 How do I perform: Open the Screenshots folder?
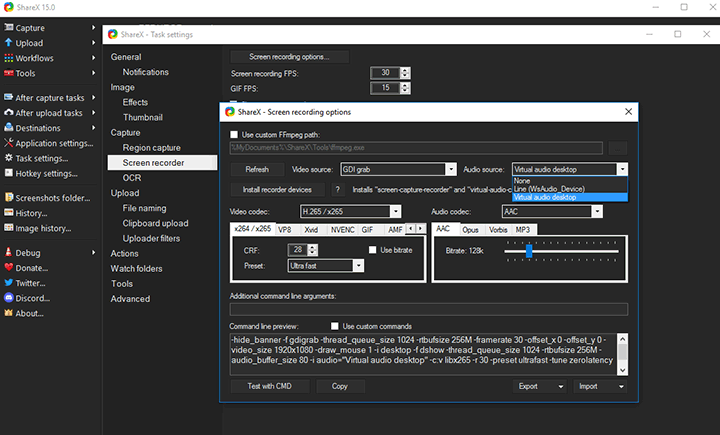point(9,198)
